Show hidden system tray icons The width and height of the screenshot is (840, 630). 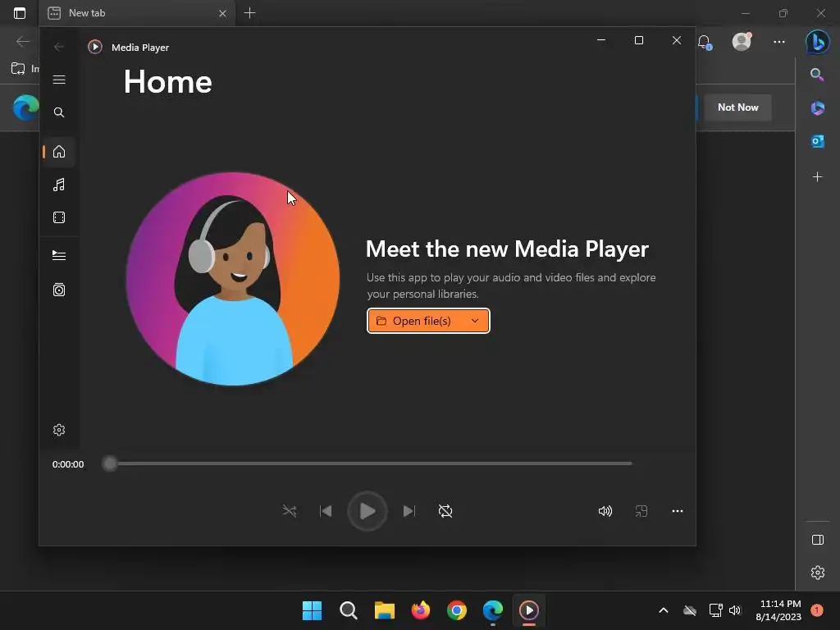(663, 610)
